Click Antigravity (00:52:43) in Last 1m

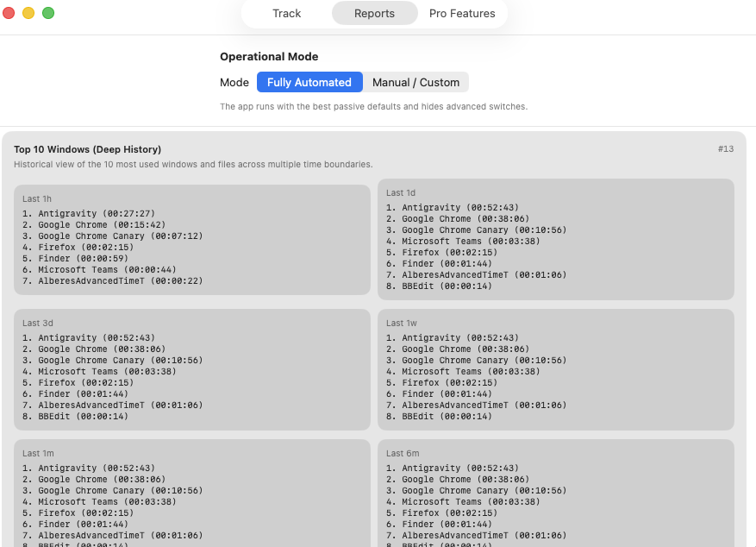pos(89,468)
